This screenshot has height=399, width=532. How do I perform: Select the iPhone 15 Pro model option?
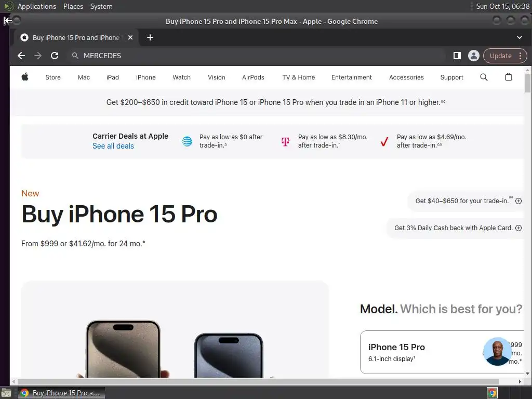(x=442, y=352)
